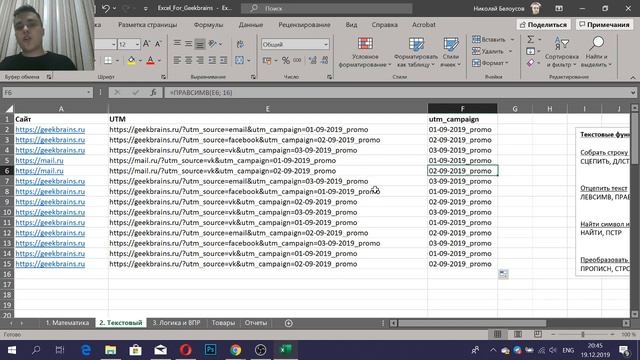
Task: Click the Clear eraser icon
Action: pos(530,63)
